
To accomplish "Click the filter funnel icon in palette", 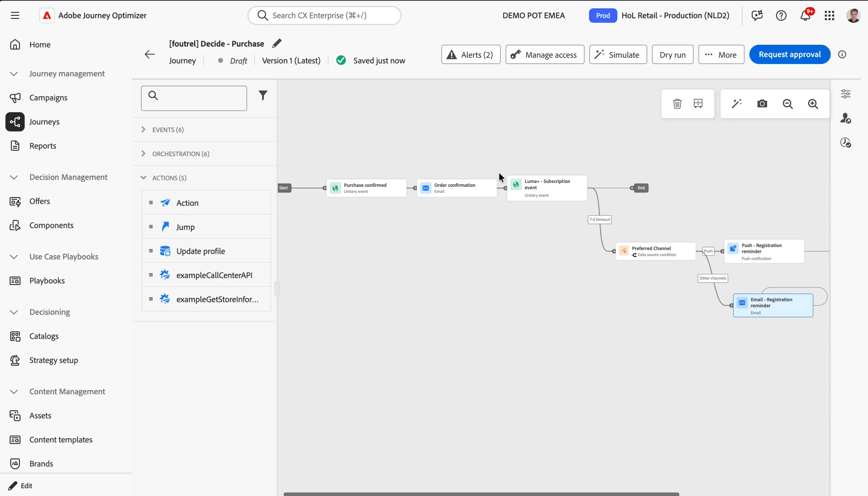I will point(263,95).
